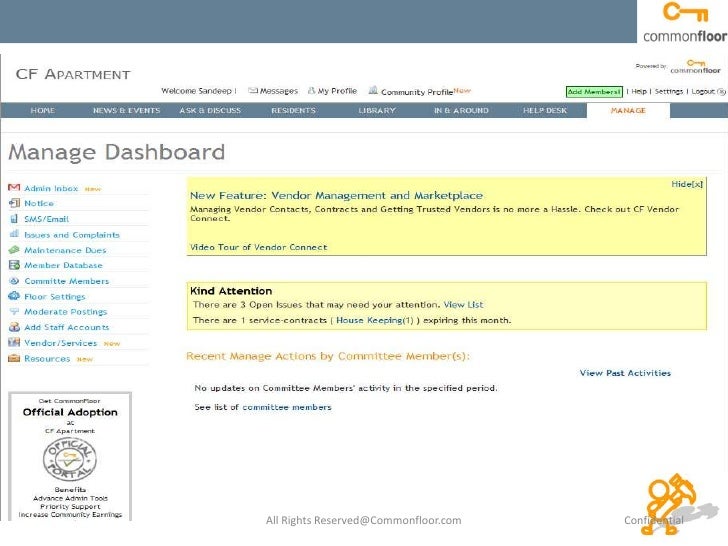Open the HELP DESK tab
This screenshot has width=728, height=546.
click(x=545, y=110)
